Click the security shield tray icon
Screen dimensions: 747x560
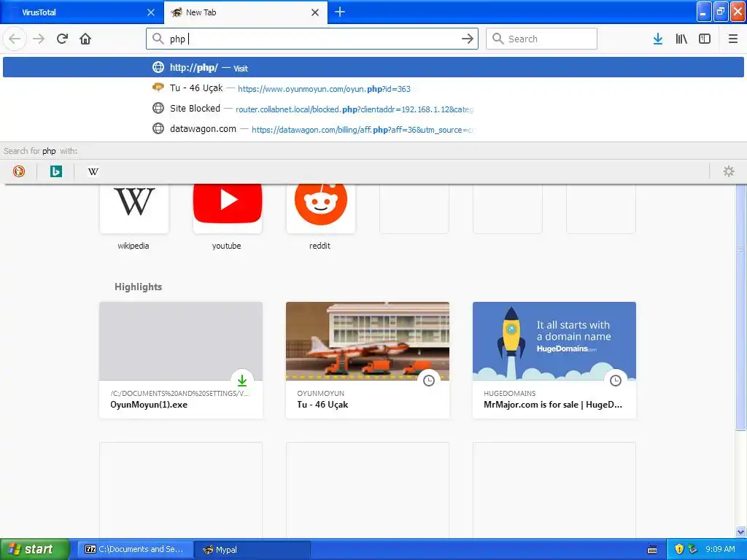679,549
